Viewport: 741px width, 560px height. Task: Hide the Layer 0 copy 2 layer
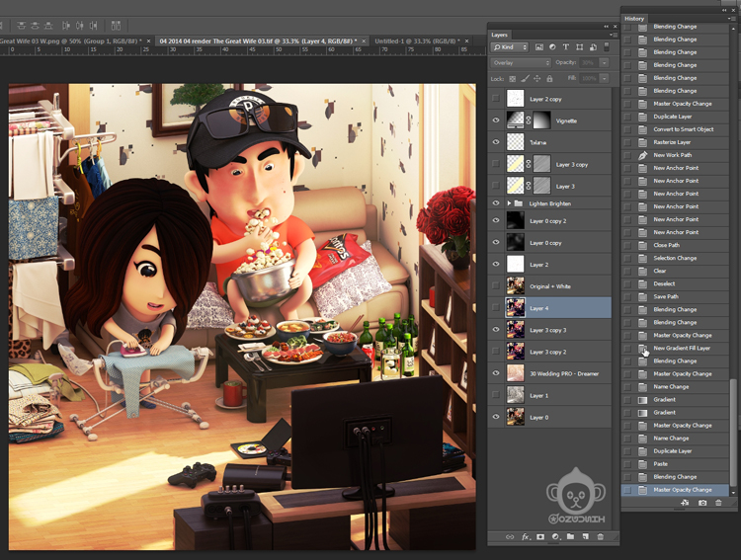[x=496, y=220]
